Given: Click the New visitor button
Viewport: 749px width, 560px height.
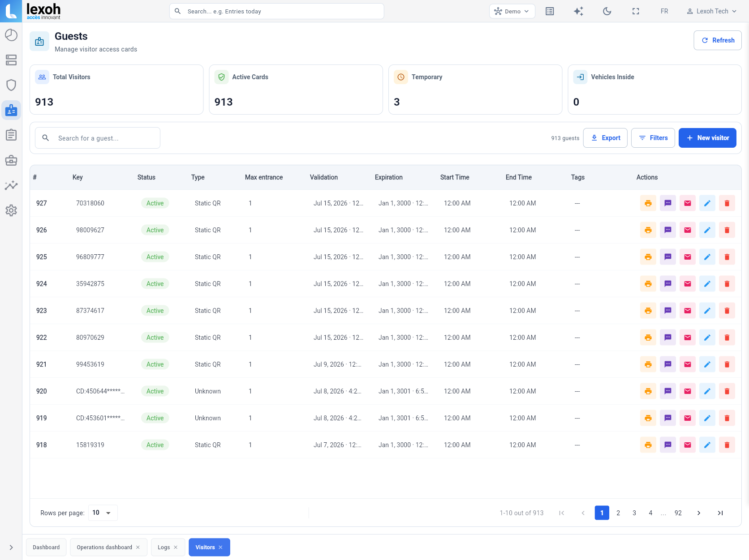Looking at the screenshot, I should click(707, 138).
